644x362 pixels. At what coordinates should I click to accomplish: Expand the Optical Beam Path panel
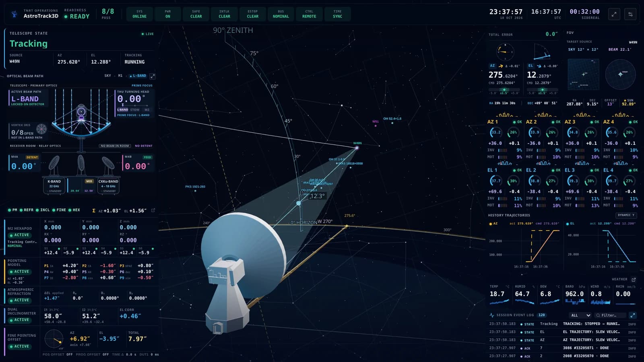click(153, 76)
